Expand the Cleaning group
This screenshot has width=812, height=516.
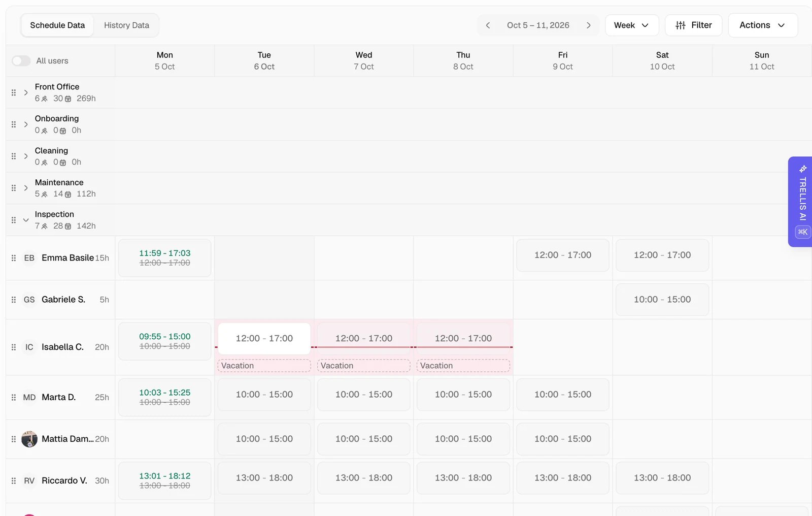coord(26,156)
